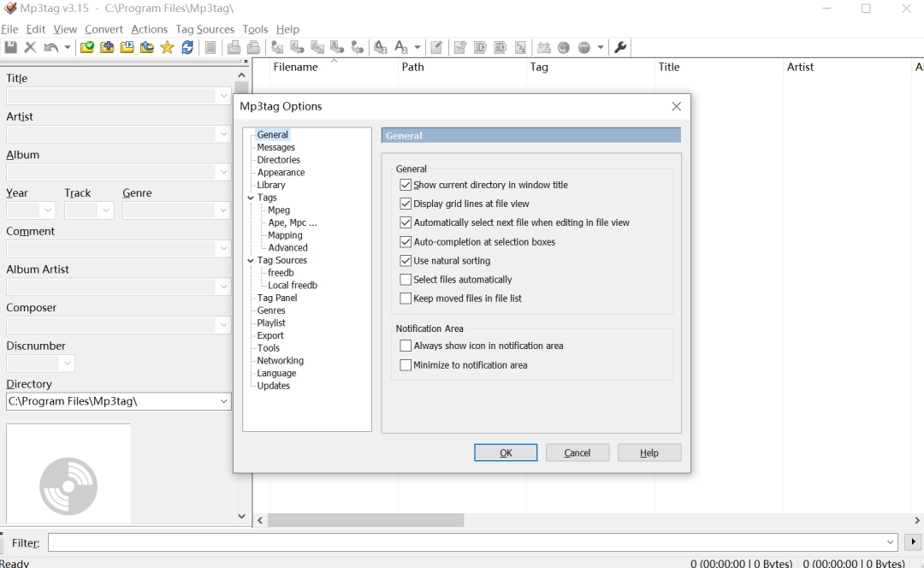
Task: Click the Refresh directory icon
Action: [x=187, y=47]
